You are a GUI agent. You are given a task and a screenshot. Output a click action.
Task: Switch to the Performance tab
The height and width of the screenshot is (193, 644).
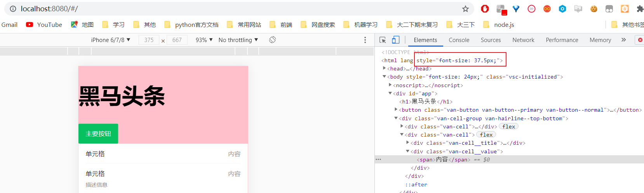[562, 40]
